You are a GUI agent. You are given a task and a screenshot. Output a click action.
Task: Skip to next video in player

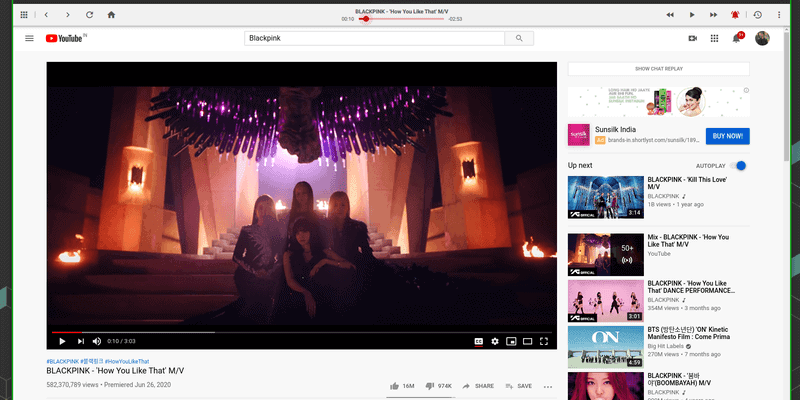click(81, 341)
